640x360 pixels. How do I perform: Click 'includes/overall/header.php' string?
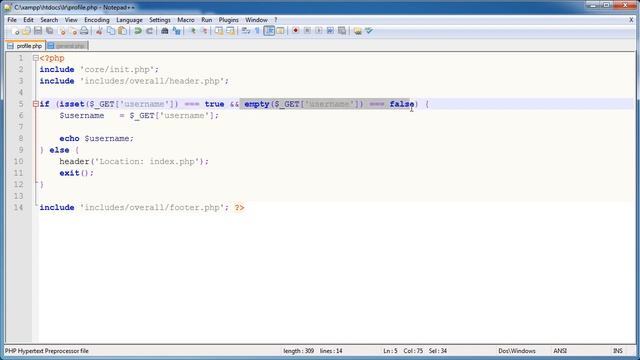coord(152,81)
